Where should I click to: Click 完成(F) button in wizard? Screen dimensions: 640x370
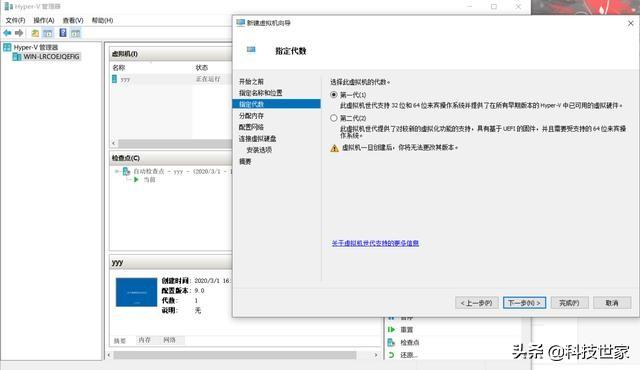pyautogui.click(x=569, y=303)
